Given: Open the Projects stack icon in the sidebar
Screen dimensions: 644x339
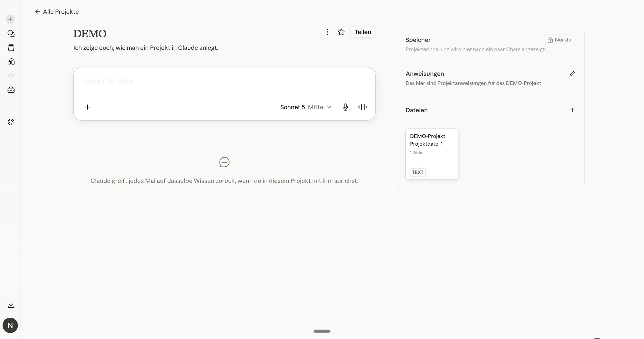Looking at the screenshot, I should point(11,47).
